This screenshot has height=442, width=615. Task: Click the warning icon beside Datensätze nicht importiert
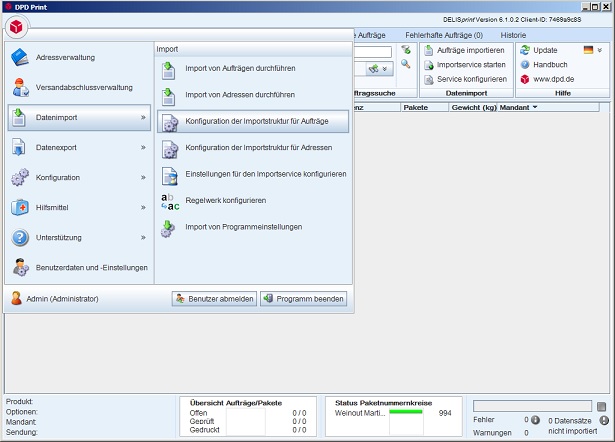point(604,420)
